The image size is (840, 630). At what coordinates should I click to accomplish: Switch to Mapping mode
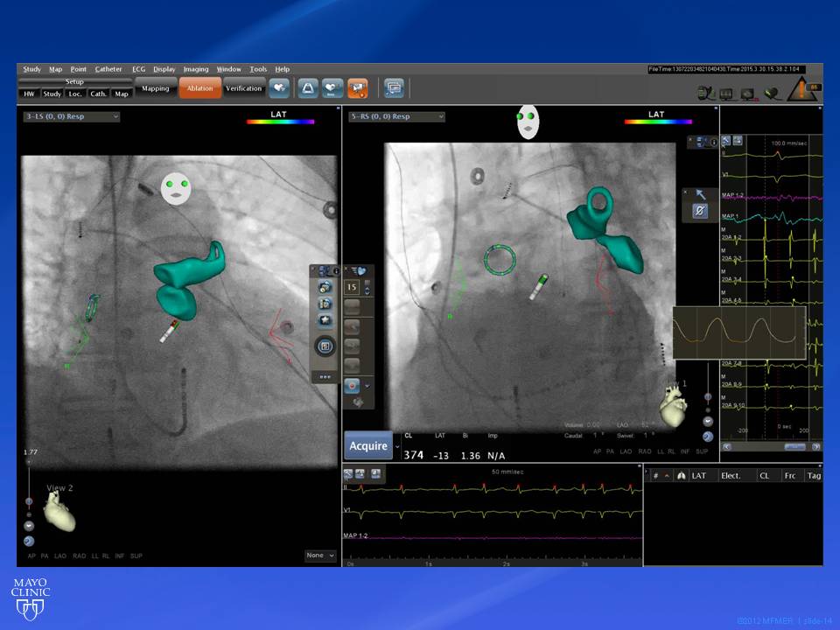pos(156,88)
